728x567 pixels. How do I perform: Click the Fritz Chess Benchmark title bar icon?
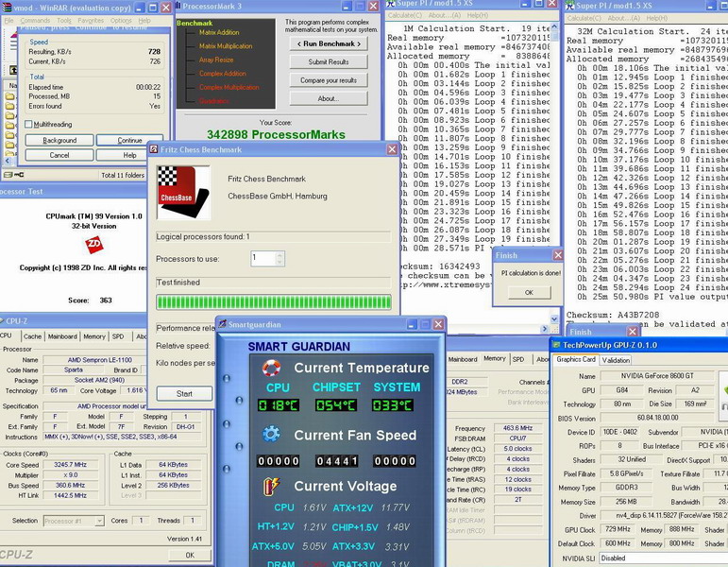[x=154, y=149]
